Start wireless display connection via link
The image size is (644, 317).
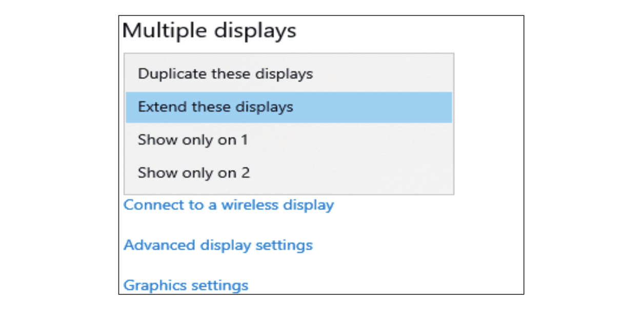click(229, 205)
